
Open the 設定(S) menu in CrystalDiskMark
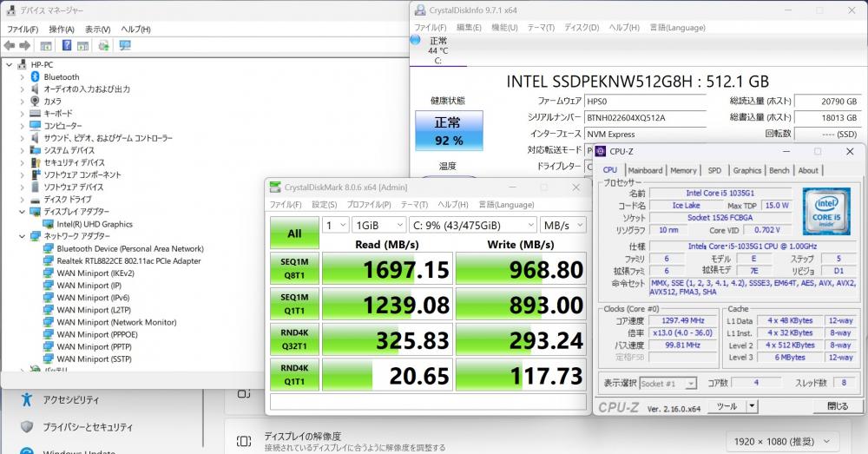coord(324,204)
